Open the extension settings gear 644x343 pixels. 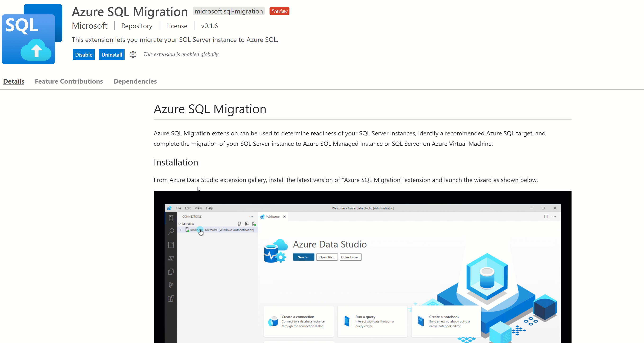133,54
